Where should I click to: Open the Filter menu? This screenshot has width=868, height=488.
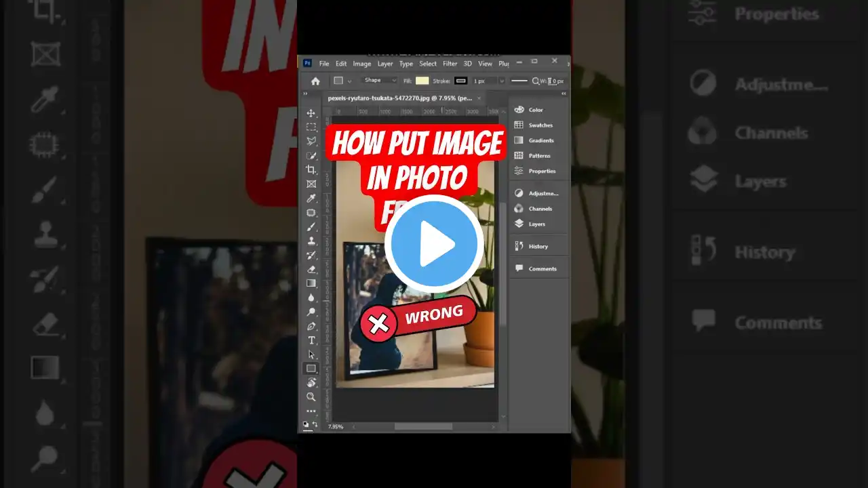tap(450, 64)
